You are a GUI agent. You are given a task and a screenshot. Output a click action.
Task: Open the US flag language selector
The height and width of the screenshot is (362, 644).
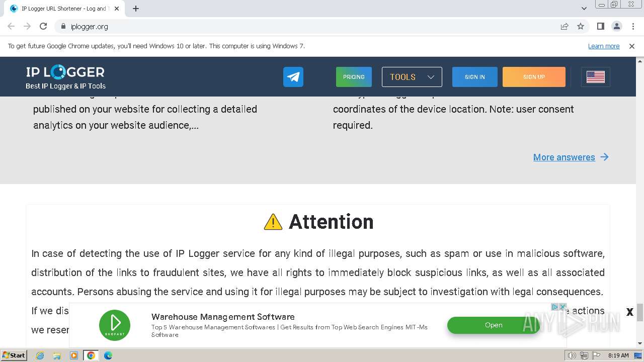point(596,77)
